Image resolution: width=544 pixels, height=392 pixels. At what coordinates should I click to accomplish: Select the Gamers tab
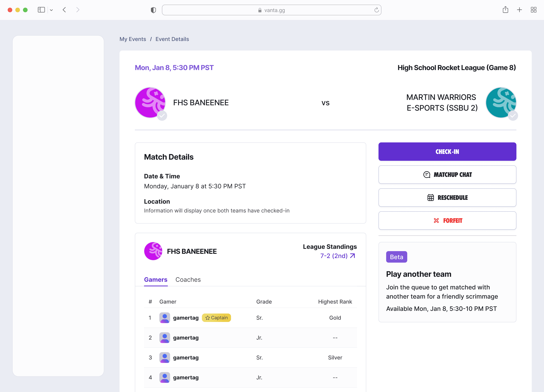155,280
